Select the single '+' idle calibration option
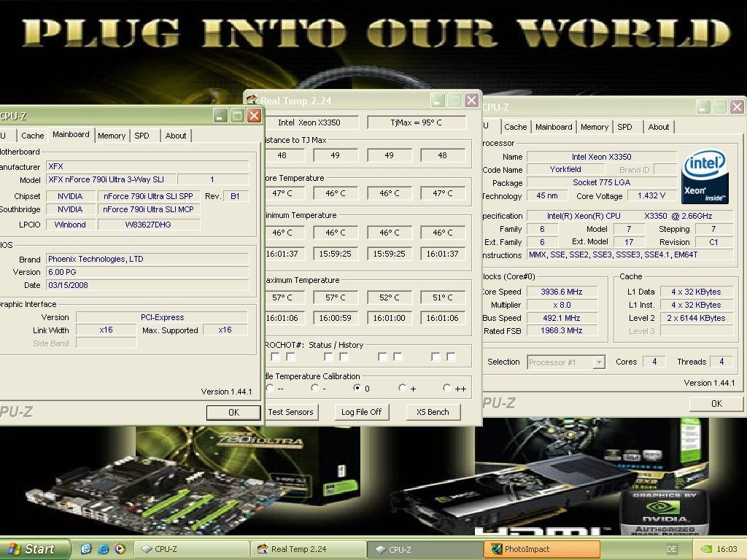The height and width of the screenshot is (560, 747). click(x=403, y=388)
